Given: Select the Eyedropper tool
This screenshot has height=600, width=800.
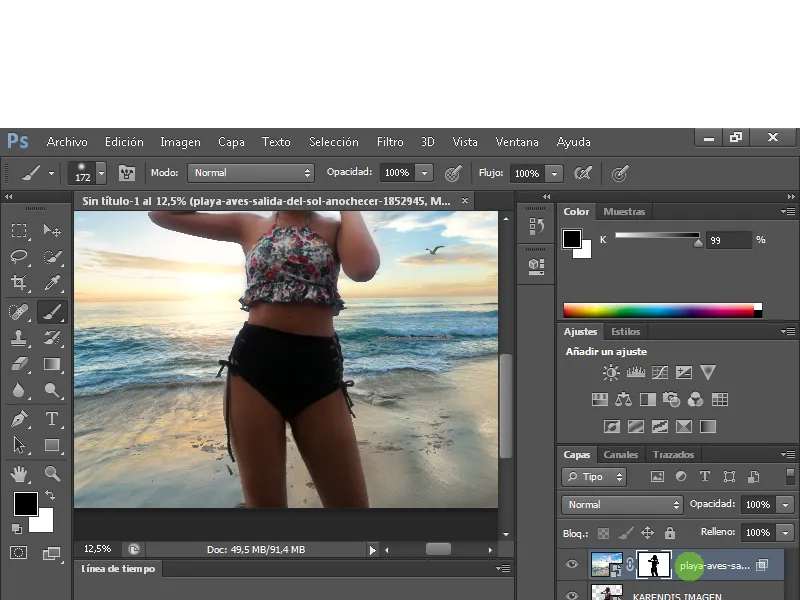Looking at the screenshot, I should click(52, 282).
